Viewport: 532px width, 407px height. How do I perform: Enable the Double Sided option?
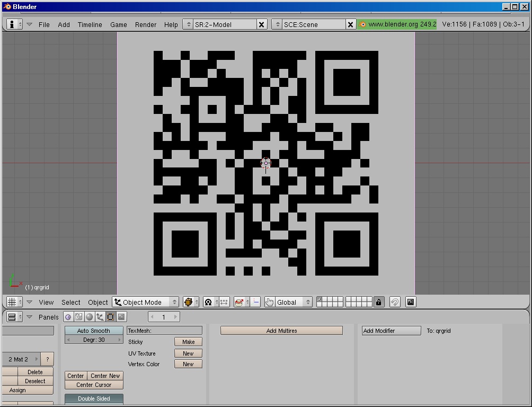point(93,399)
